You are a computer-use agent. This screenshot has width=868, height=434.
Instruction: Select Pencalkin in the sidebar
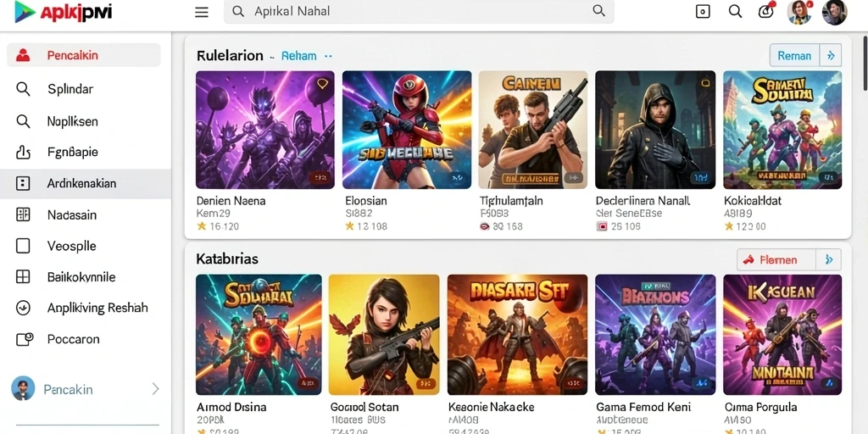tap(84, 55)
